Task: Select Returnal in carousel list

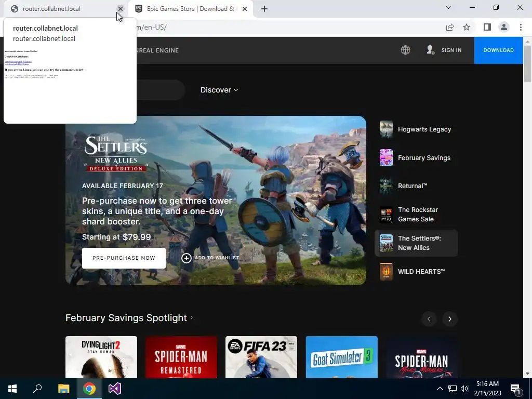Action: [416, 186]
